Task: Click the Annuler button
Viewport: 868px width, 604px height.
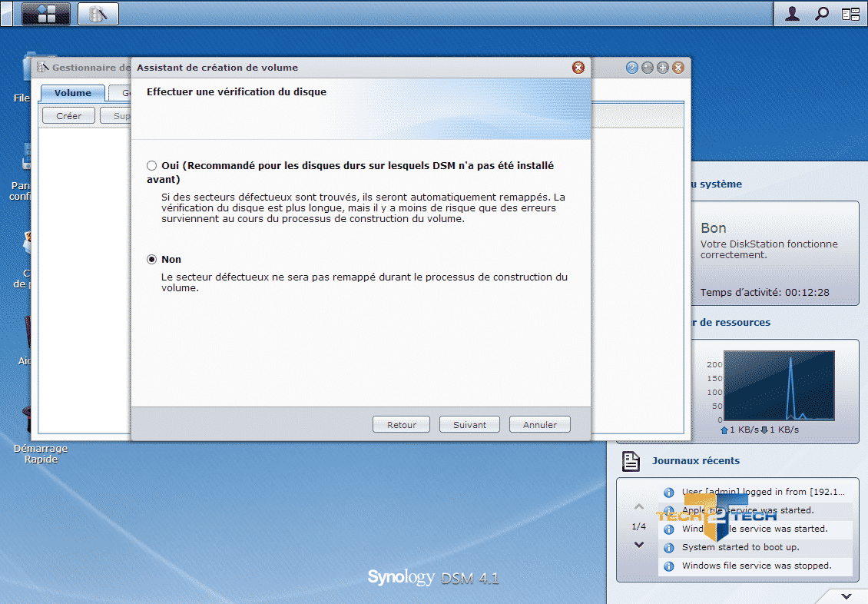Action: coord(540,425)
